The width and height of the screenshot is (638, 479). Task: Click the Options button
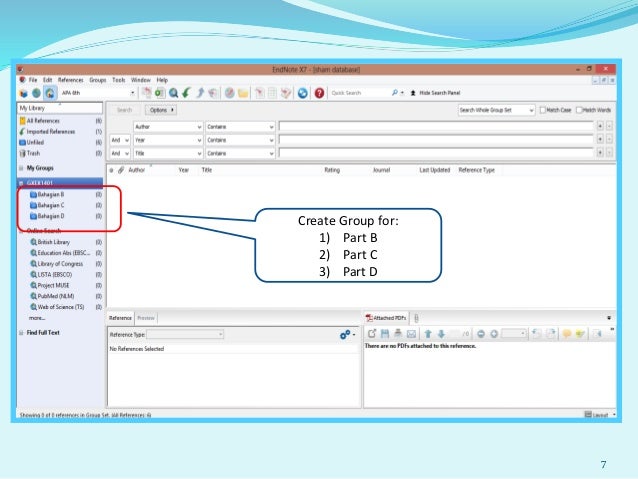point(161,110)
